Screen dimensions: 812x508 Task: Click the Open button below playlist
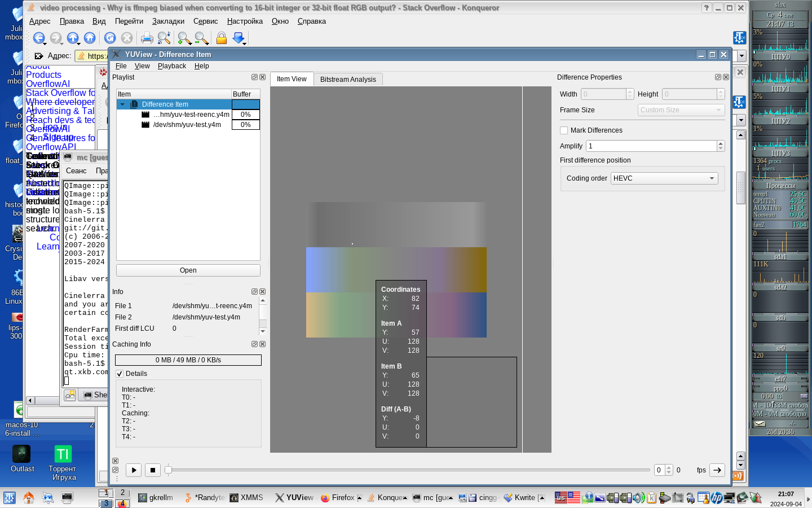(188, 270)
